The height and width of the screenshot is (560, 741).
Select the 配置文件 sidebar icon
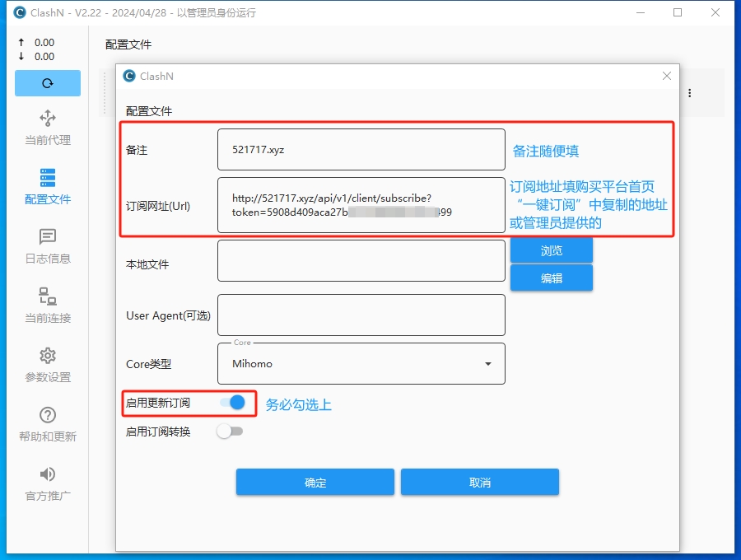[47, 188]
